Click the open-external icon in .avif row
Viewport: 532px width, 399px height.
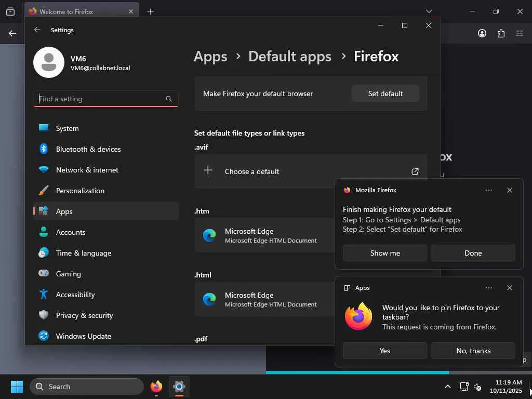415,171
